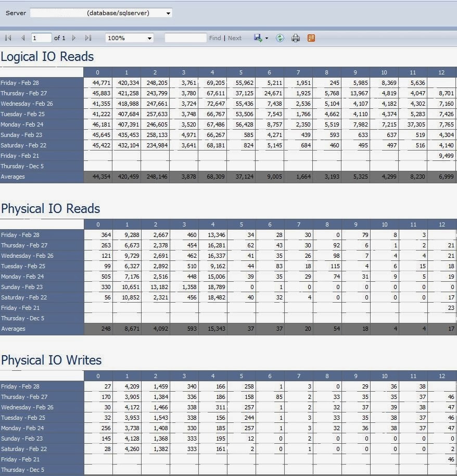Select 'Wednesday - Feb 26' row in Physical IO Reads
This screenshot has height=476, width=457.
point(42,256)
